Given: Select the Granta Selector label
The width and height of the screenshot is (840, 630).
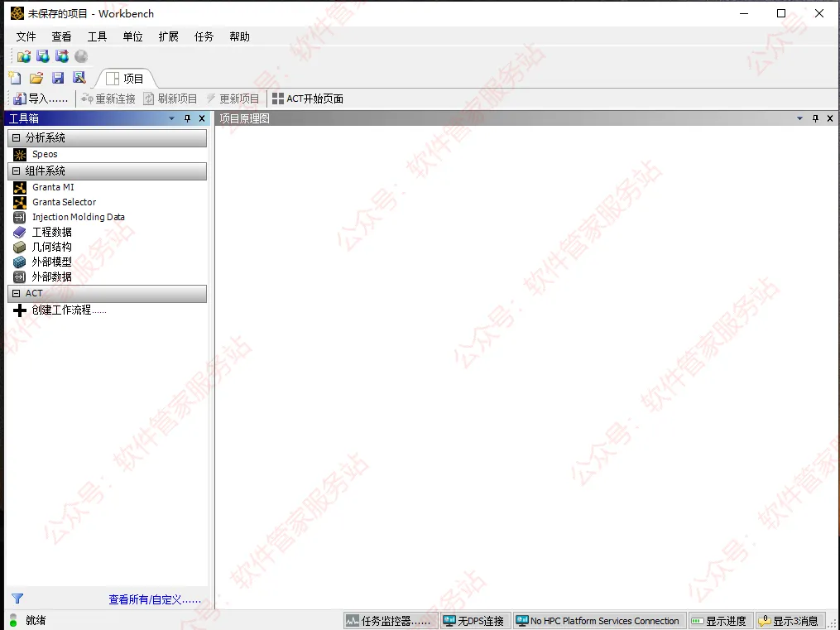Looking at the screenshot, I should (64, 202).
